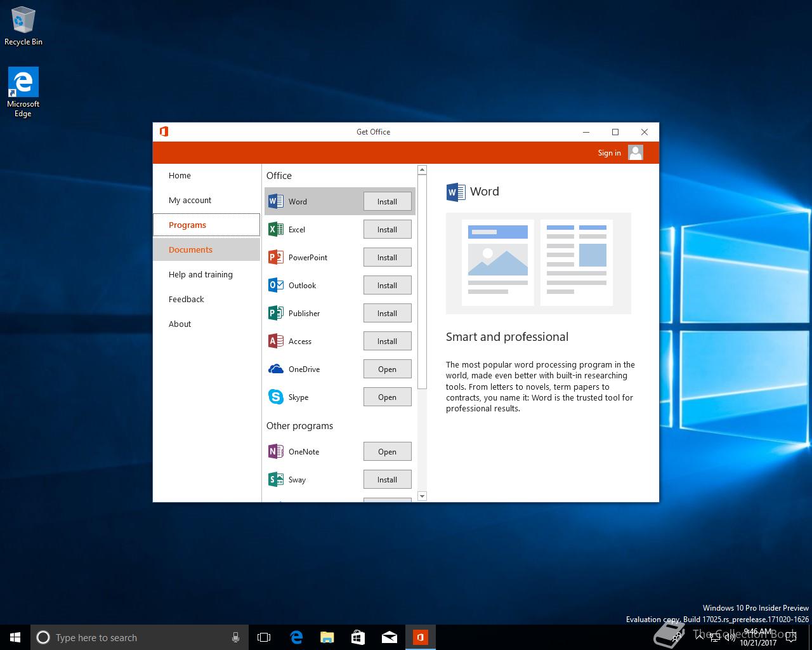Click the Word document preview thumbnail
This screenshot has height=650, width=812.
[539, 263]
